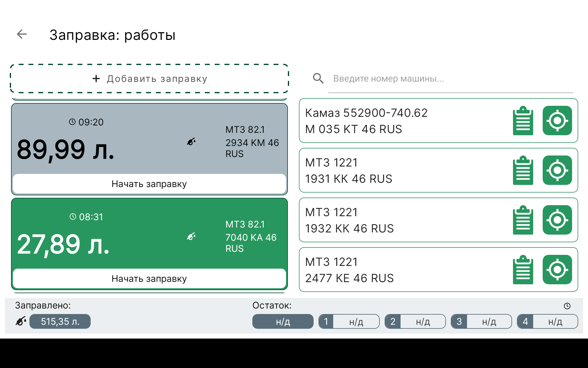Select the 2477 KE 46 RUS plate text

coord(349,278)
